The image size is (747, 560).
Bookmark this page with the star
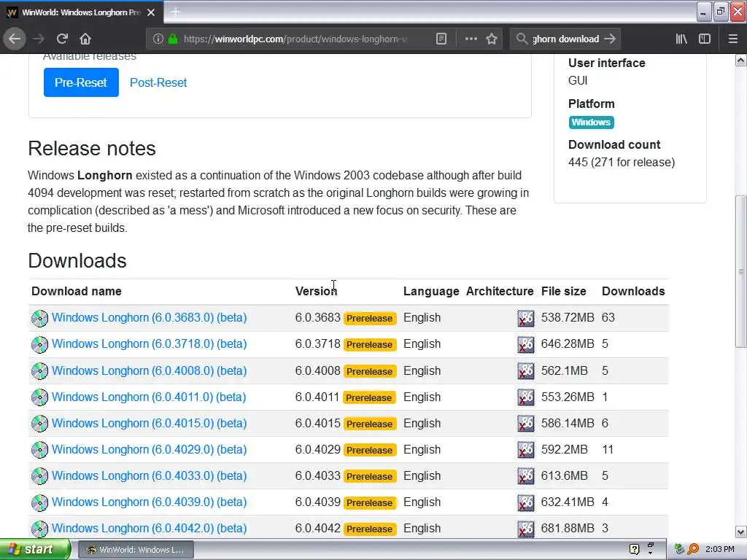[492, 39]
